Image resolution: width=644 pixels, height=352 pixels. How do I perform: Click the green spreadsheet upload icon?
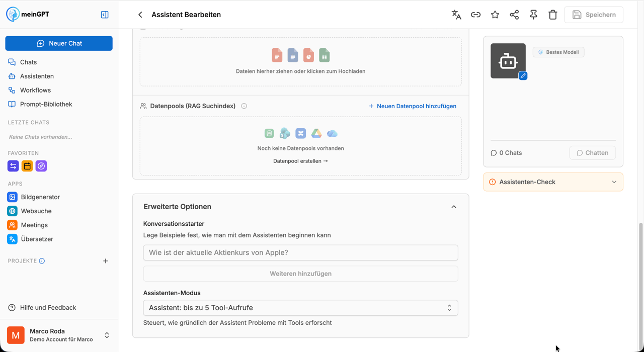coord(325,55)
